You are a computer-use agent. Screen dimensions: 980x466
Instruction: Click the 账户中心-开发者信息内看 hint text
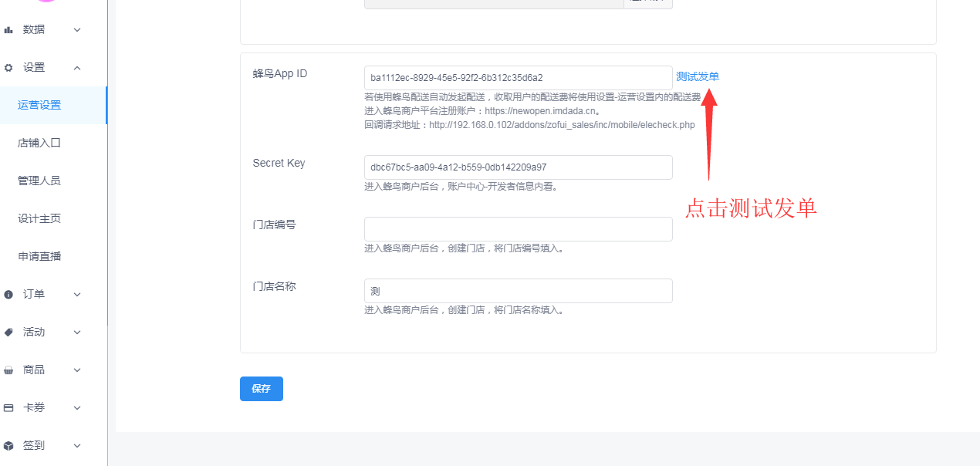pyautogui.click(x=461, y=187)
